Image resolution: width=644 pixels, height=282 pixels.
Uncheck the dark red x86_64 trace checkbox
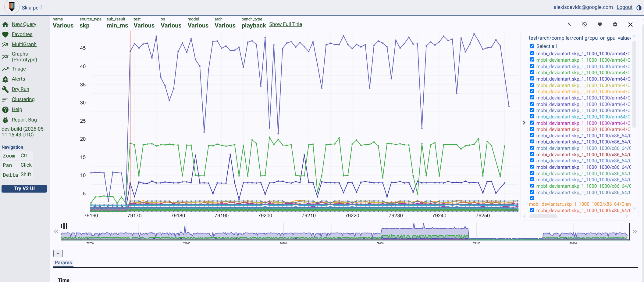pyautogui.click(x=532, y=154)
